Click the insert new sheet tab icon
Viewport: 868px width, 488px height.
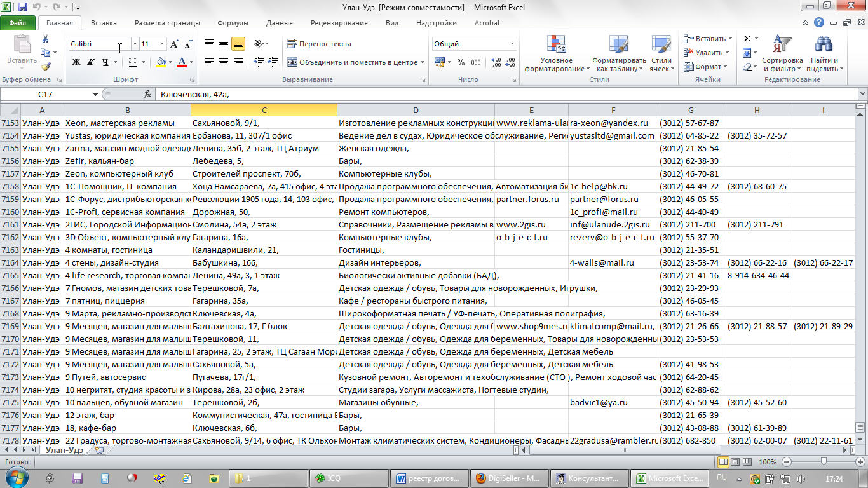99,450
